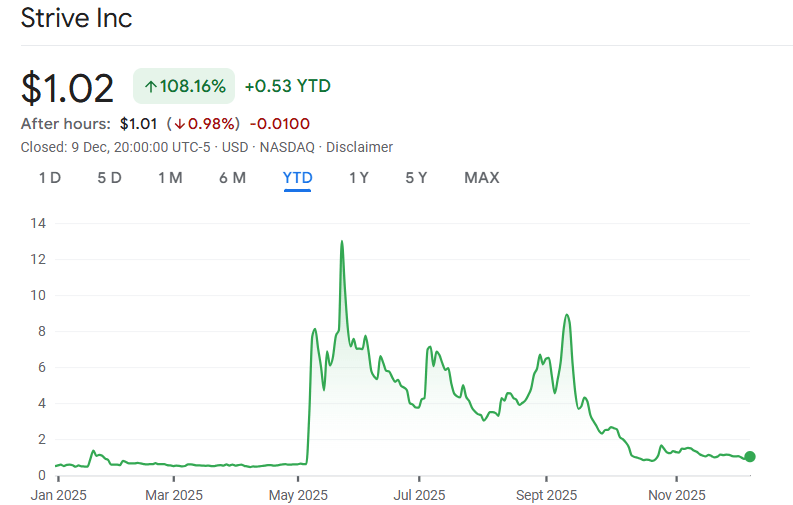Click the September peak on the price line

(x=567, y=315)
